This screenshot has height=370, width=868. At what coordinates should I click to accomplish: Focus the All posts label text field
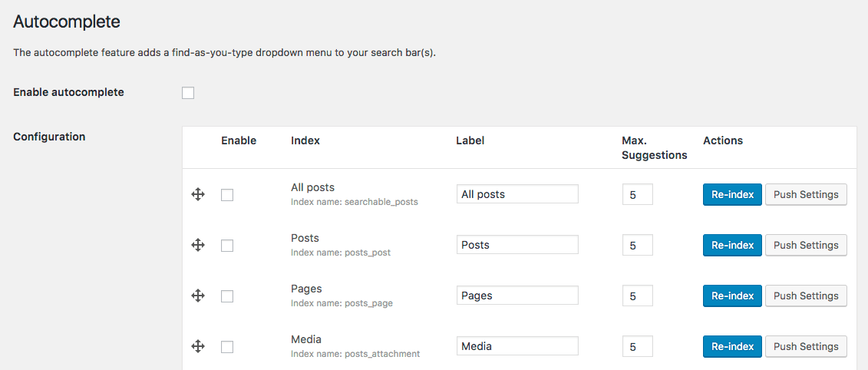point(517,194)
